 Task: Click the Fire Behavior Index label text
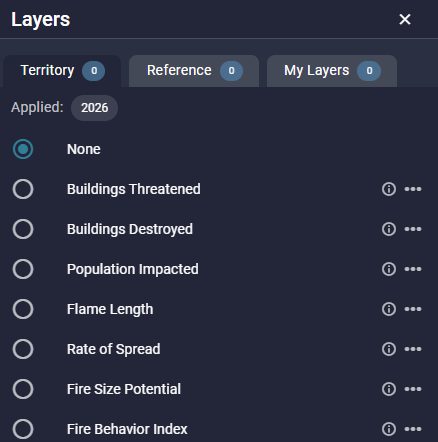point(127,429)
